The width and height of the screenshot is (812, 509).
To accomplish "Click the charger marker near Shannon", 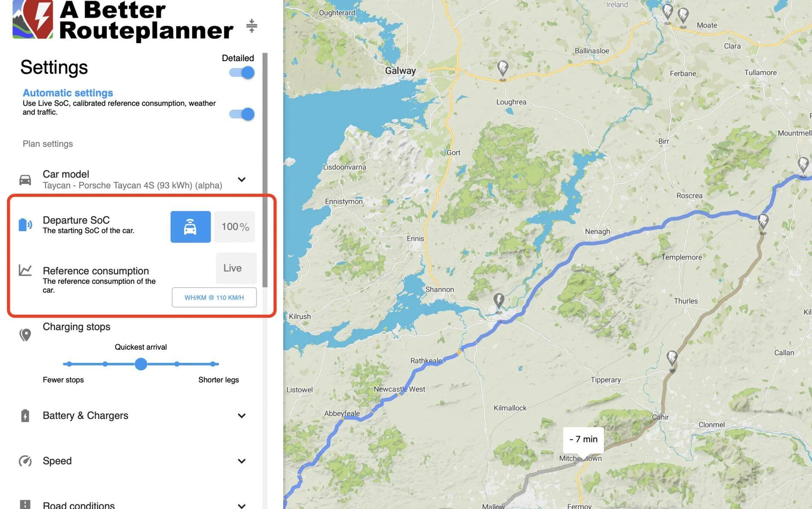I will click(499, 303).
